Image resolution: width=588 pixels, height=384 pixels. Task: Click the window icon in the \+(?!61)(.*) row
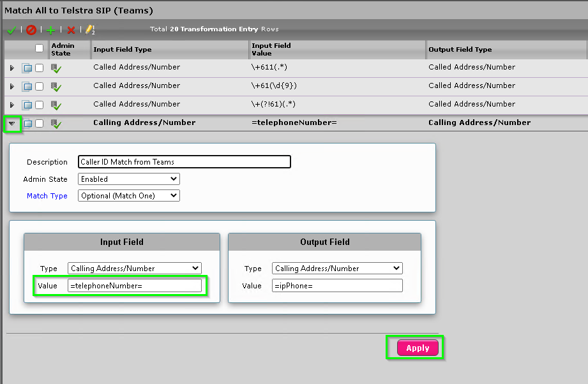tap(27, 105)
